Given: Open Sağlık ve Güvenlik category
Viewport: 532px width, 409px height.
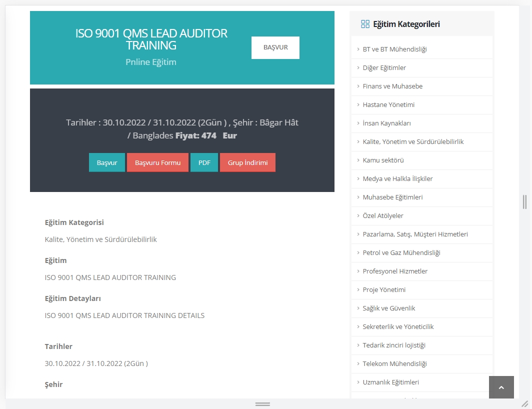Looking at the screenshot, I should (x=389, y=308).
